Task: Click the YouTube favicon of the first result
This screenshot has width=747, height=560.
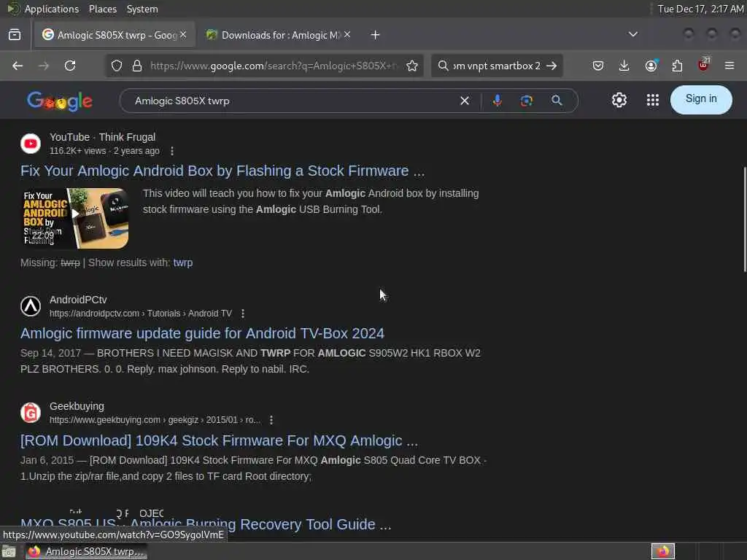Action: 31,144
